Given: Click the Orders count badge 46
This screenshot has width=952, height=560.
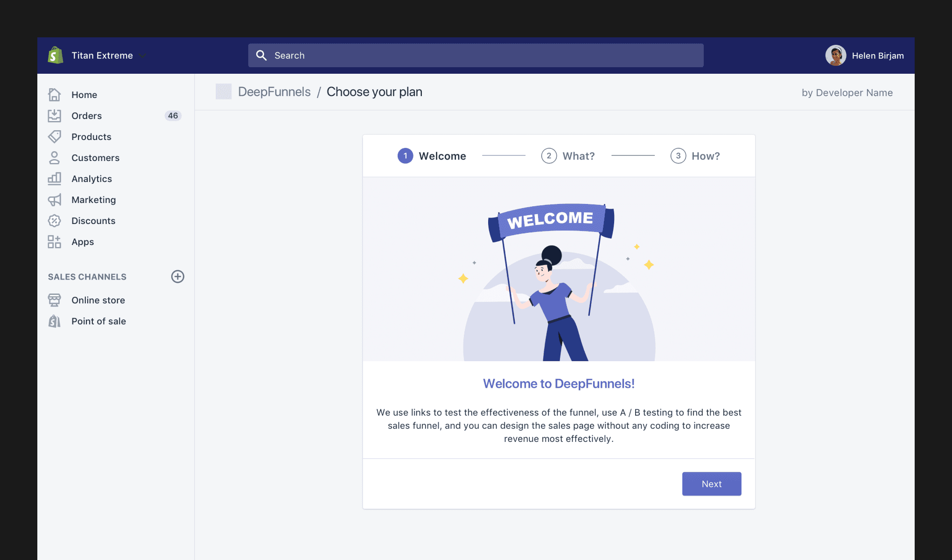Looking at the screenshot, I should [x=173, y=116].
